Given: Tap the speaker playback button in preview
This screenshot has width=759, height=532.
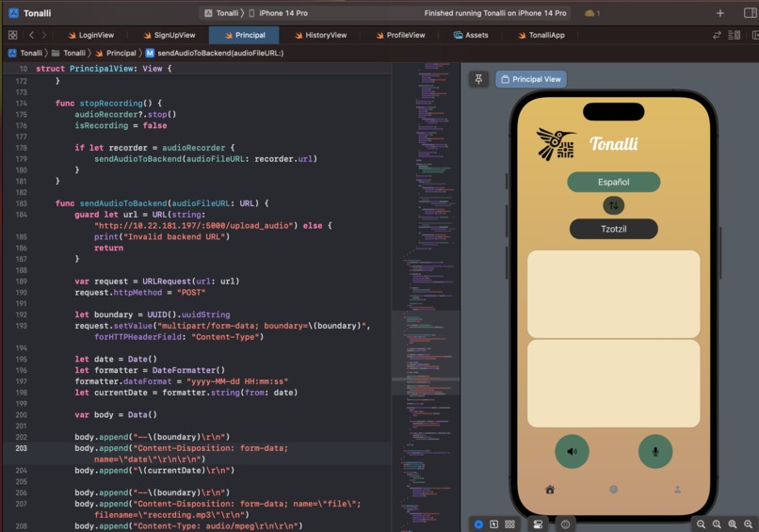Looking at the screenshot, I should (572, 451).
